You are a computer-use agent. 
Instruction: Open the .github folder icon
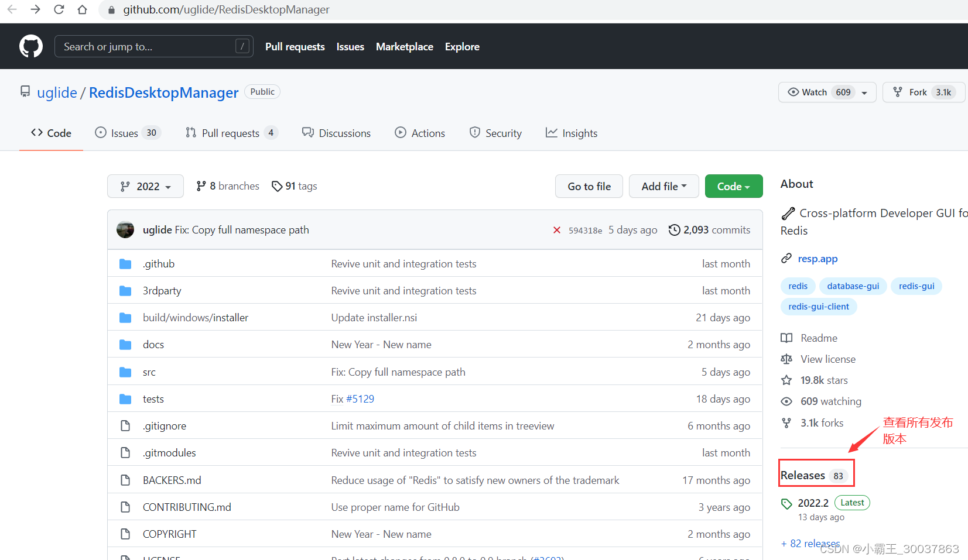pyautogui.click(x=125, y=264)
